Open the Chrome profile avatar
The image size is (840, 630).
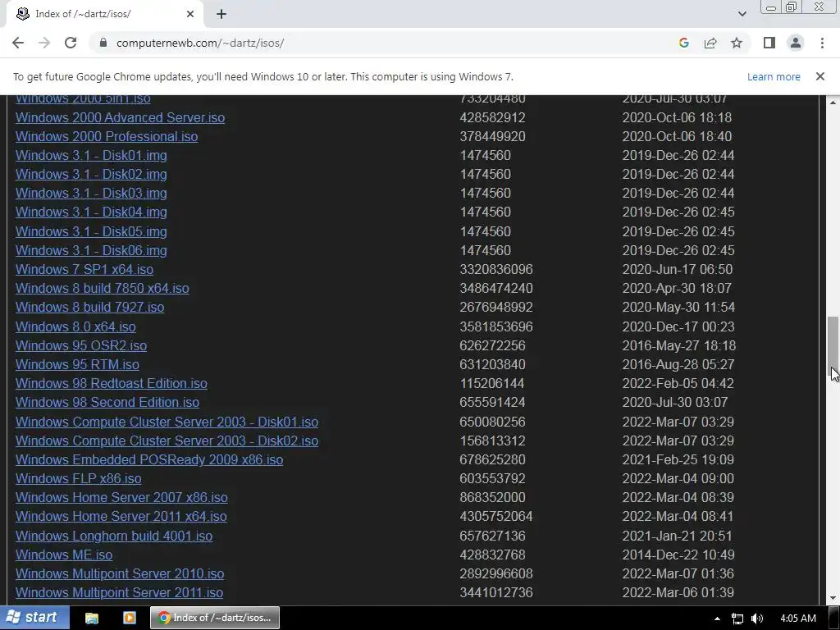[x=796, y=43]
